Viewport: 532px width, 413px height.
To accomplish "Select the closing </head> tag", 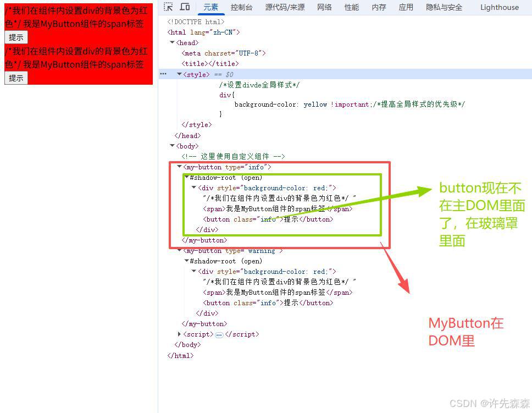I will [187, 135].
